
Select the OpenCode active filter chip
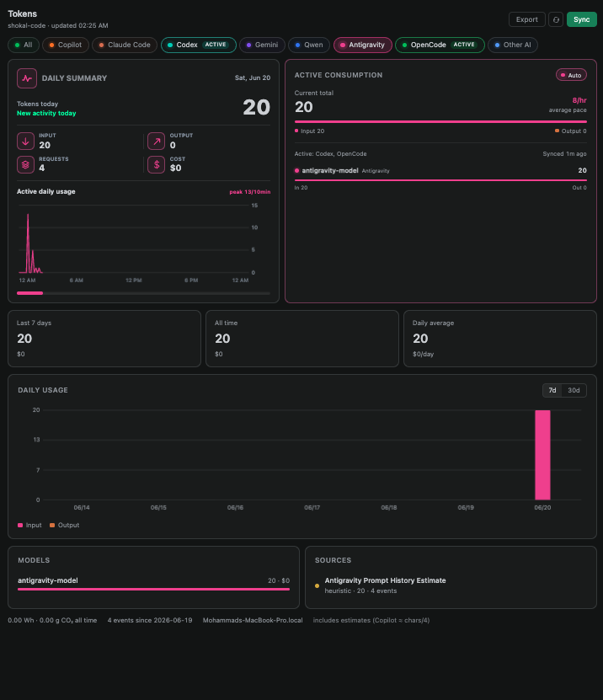[440, 45]
